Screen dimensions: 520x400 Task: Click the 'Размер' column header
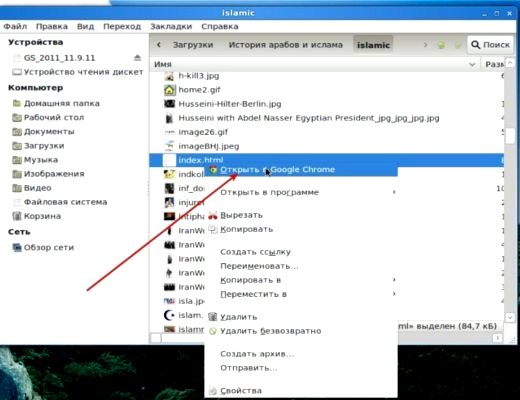[x=494, y=64]
